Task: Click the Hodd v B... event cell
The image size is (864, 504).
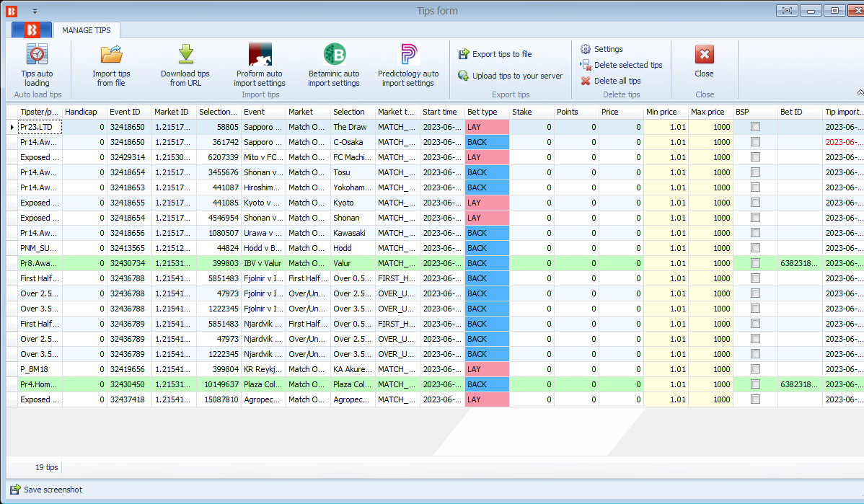Action: tap(263, 249)
